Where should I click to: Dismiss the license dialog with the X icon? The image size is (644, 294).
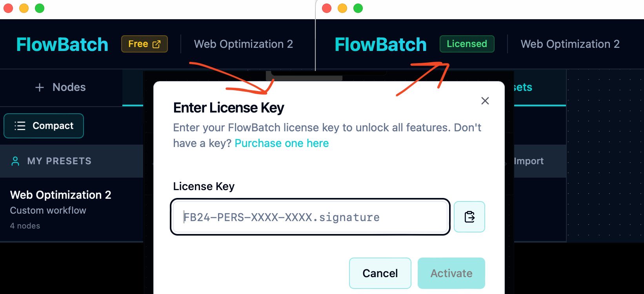point(485,101)
